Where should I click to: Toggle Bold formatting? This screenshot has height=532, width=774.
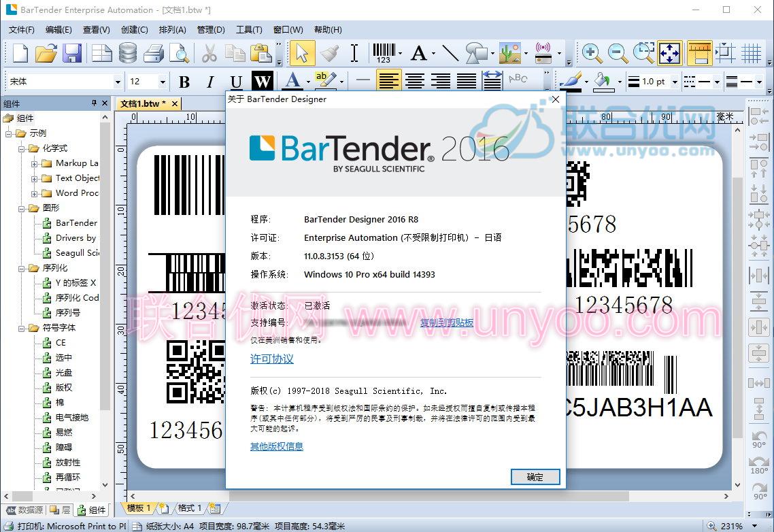[184, 82]
